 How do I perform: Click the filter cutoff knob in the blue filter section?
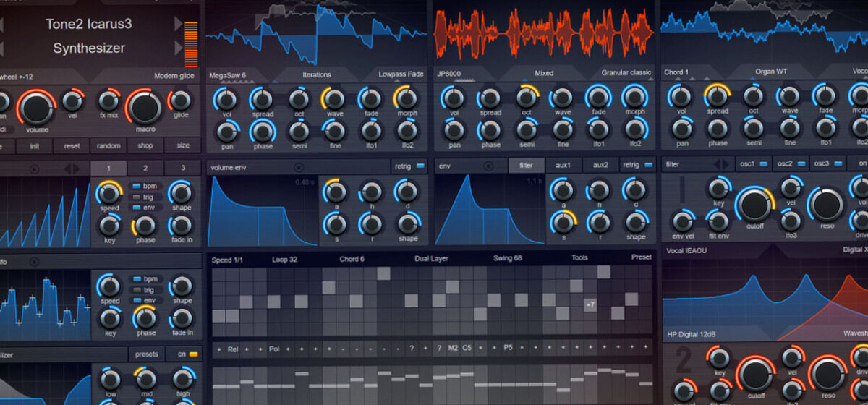click(754, 205)
